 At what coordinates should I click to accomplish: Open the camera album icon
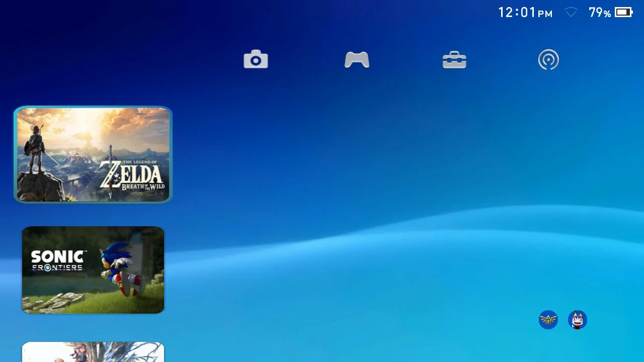pyautogui.click(x=256, y=60)
